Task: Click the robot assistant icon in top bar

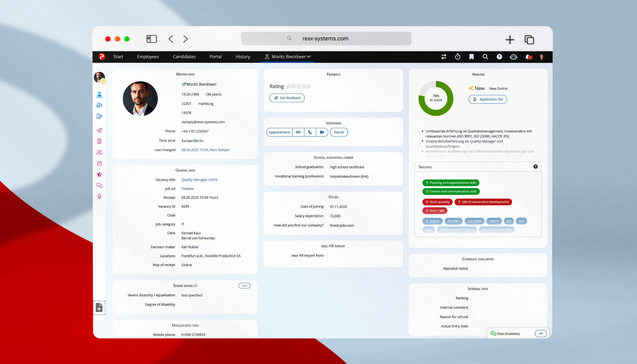Action: tap(513, 57)
